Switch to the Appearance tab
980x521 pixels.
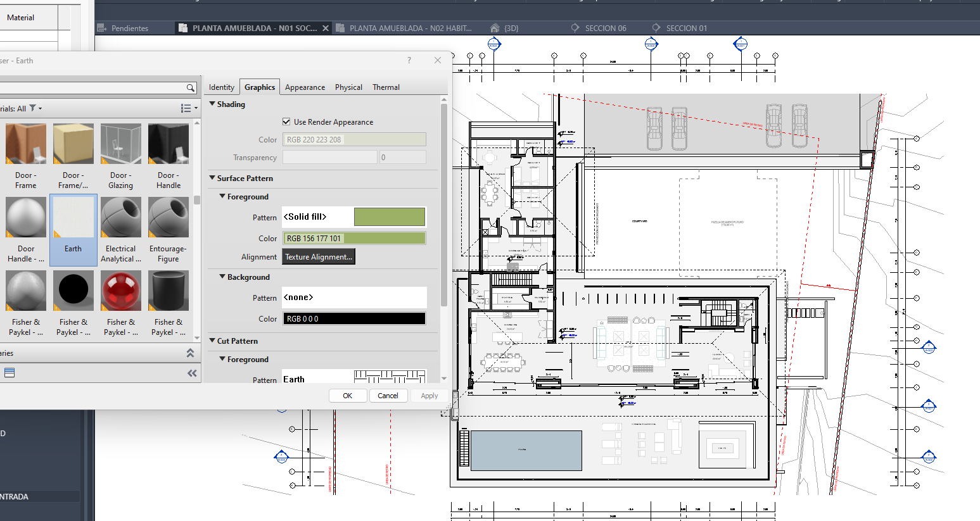(x=305, y=87)
